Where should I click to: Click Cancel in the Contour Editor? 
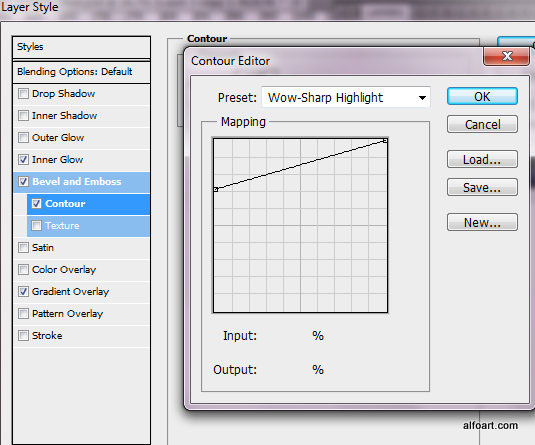(x=482, y=124)
